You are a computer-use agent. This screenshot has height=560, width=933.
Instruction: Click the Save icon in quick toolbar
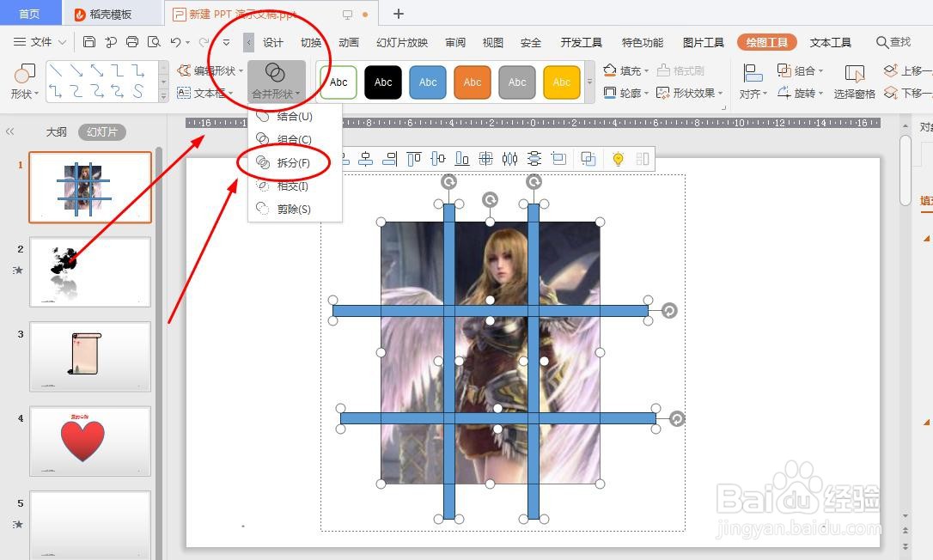pos(89,42)
